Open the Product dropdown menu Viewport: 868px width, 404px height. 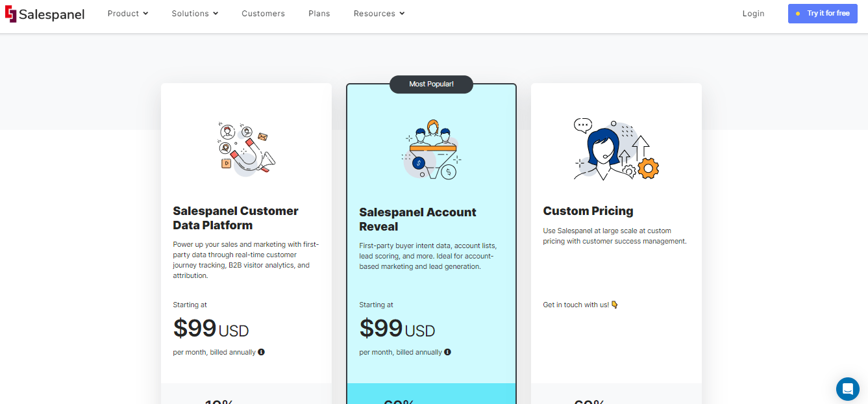tap(127, 13)
